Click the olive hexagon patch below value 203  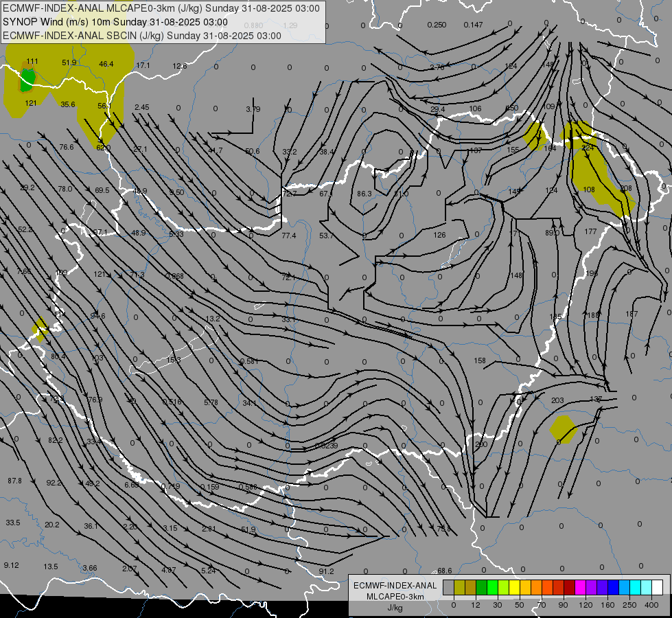[x=563, y=429]
